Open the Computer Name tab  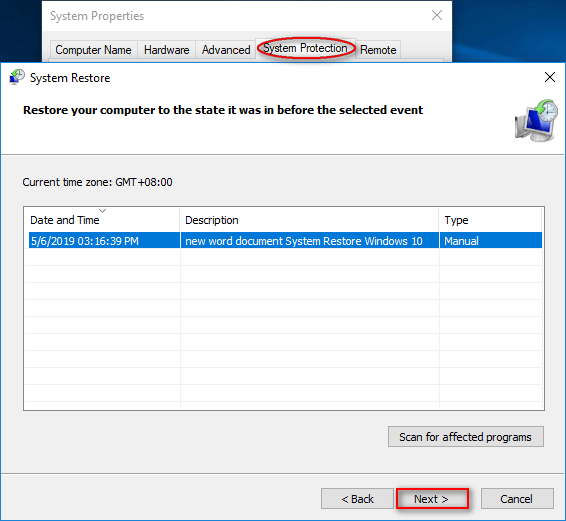93,50
